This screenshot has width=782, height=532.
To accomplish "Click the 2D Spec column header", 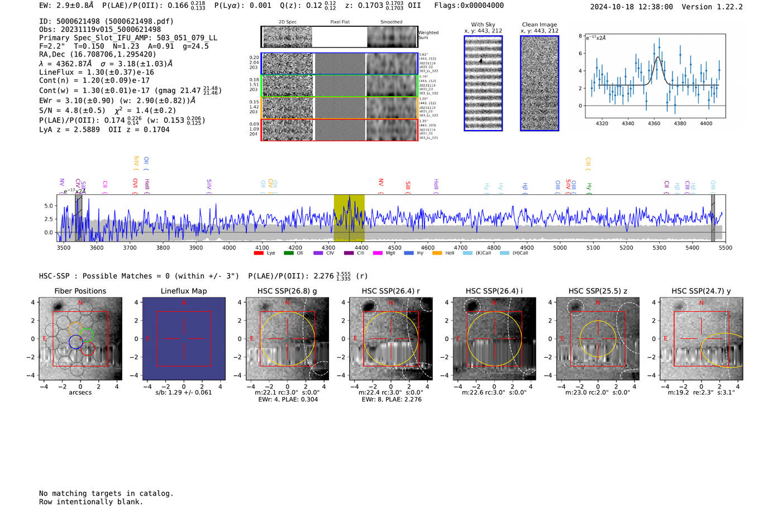I will point(288,22).
